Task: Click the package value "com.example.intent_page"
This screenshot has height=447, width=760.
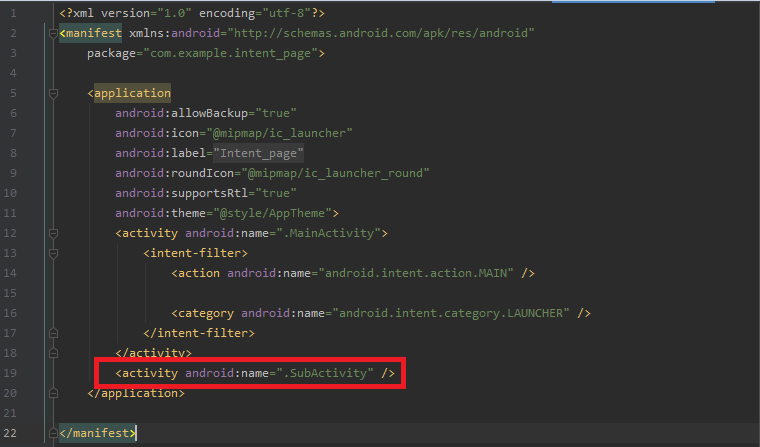Action: coord(231,53)
